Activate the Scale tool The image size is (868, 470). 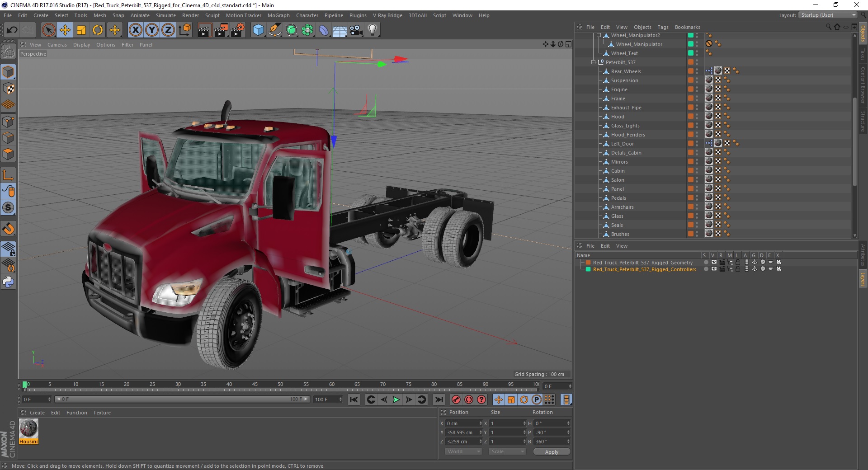[81, 30]
